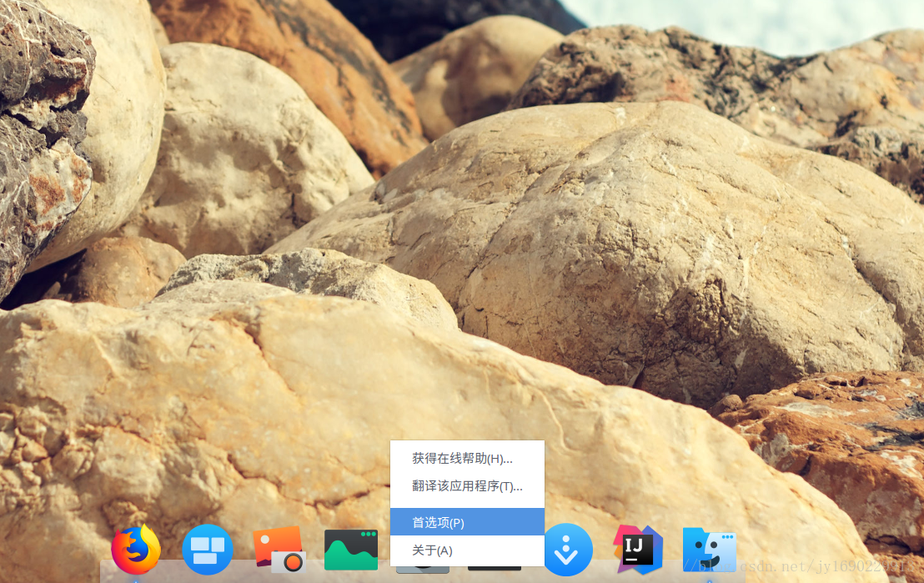Click the dark app icon left of the downloader
This screenshot has width=924, height=583.
[x=495, y=569]
